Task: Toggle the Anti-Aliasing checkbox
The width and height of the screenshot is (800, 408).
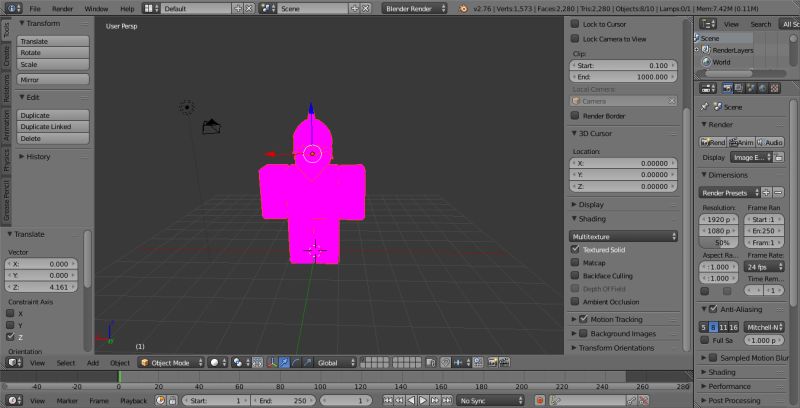Action: coord(713,309)
